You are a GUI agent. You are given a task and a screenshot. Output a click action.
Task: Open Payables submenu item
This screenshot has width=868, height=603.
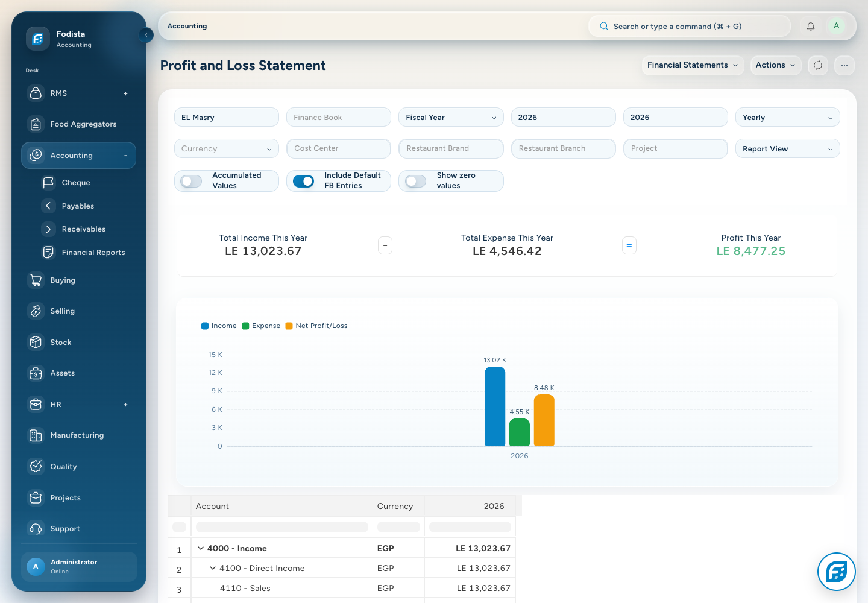[78, 206]
